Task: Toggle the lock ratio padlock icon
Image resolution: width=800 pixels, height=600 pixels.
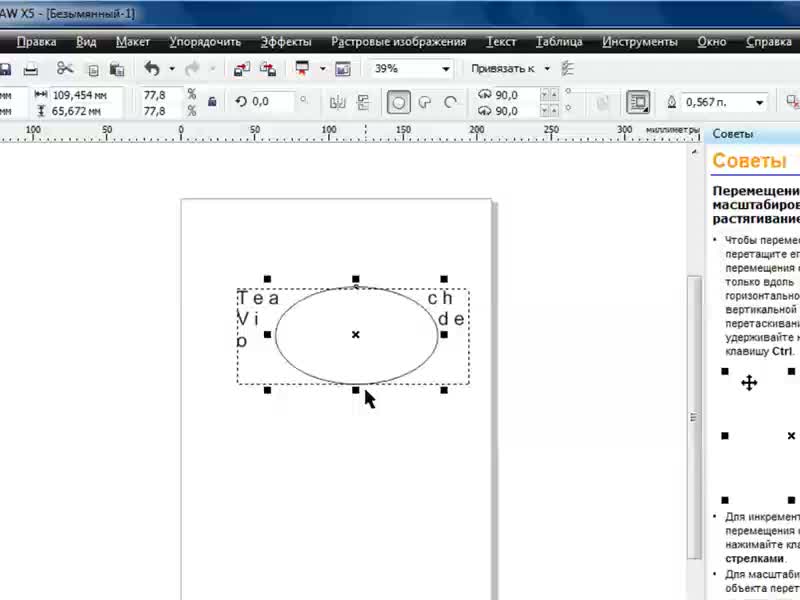Action: click(212, 102)
